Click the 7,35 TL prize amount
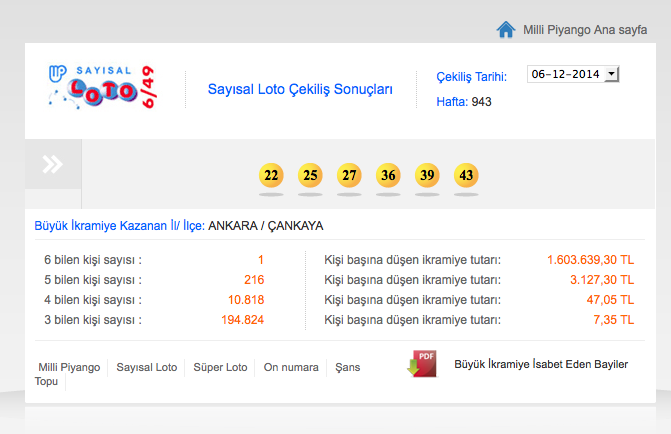 (614, 320)
